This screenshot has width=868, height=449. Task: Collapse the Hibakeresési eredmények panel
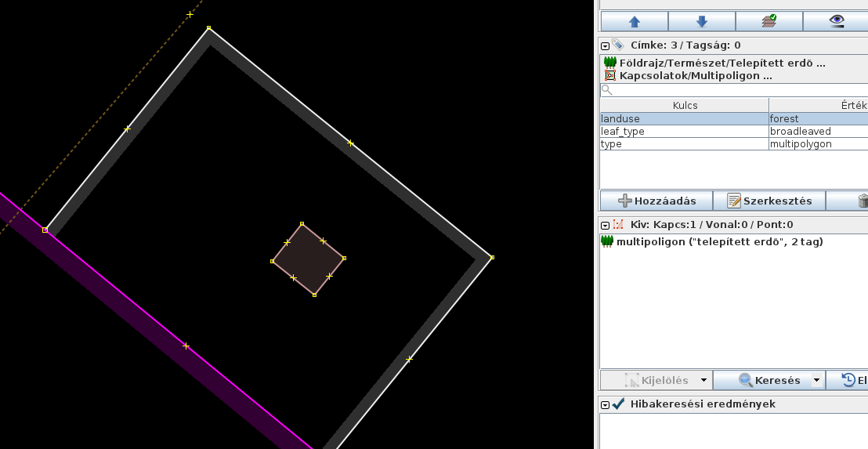[605, 404]
